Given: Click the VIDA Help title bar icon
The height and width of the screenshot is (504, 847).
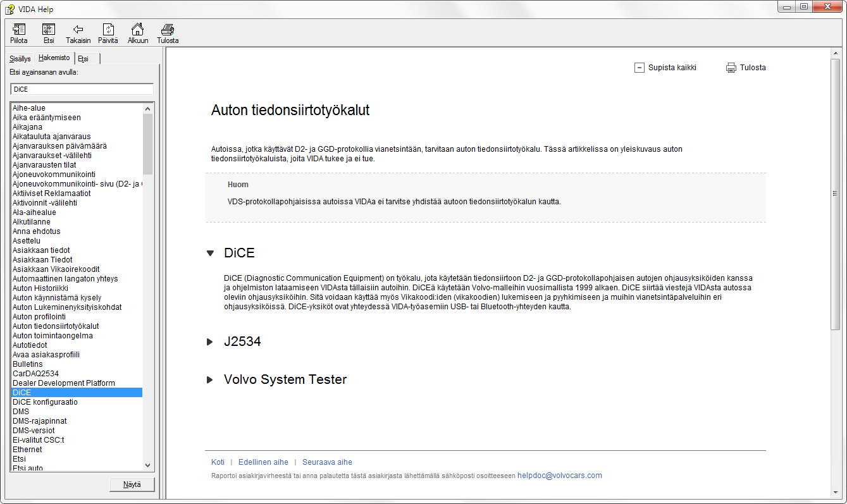Looking at the screenshot, I should [x=10, y=9].
